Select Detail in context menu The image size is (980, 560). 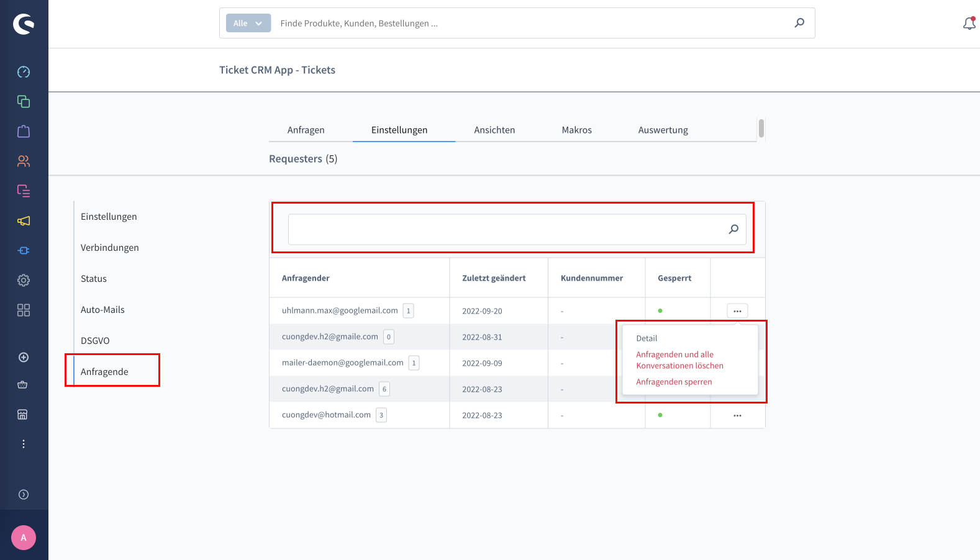pyautogui.click(x=647, y=338)
